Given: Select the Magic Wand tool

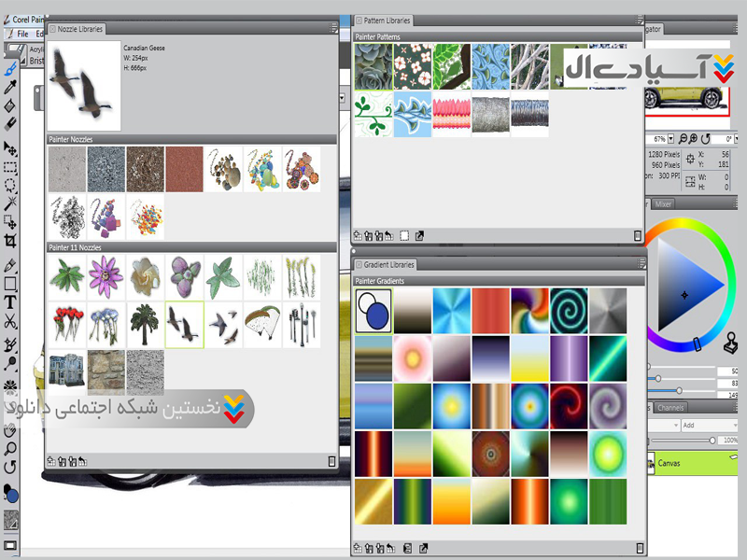Looking at the screenshot, I should [10, 203].
